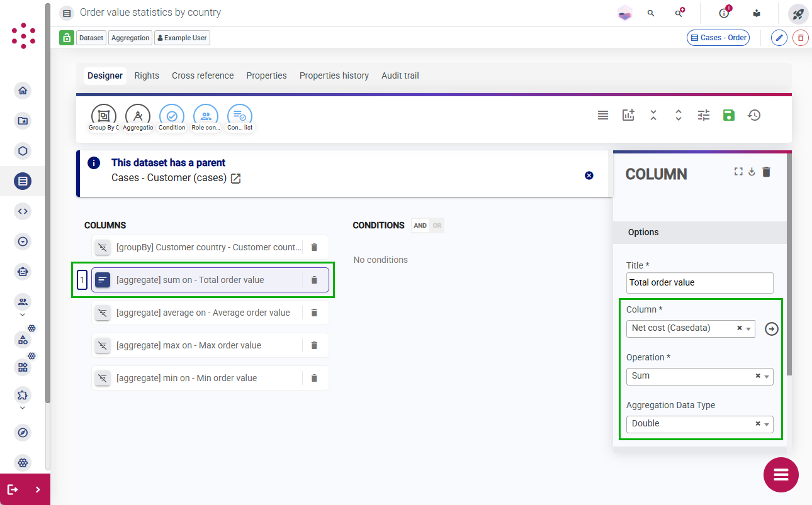Click the COLUMN panel trash icon
812x505 pixels.
[766, 172]
